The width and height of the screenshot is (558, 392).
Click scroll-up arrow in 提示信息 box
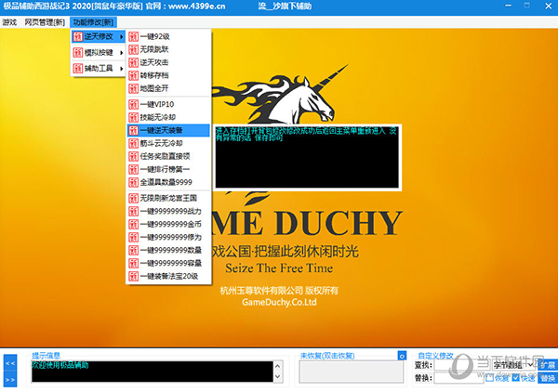pyautogui.click(x=277, y=366)
